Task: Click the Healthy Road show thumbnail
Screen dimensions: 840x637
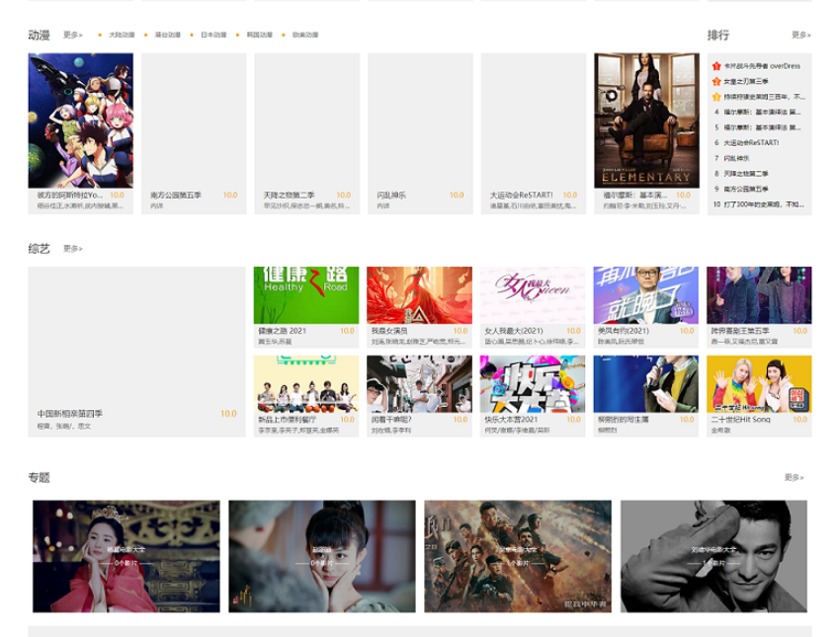Action: 306,294
